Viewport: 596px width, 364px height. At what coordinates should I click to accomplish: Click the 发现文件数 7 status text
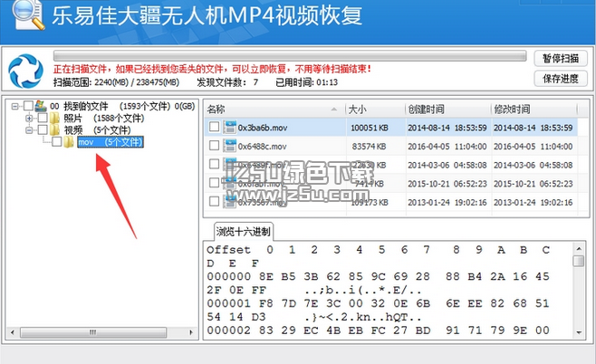(x=227, y=82)
